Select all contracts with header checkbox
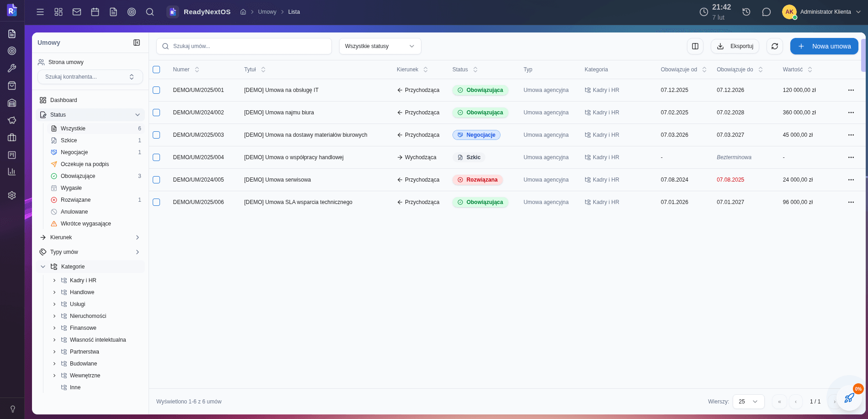The image size is (868, 419). 156,70
